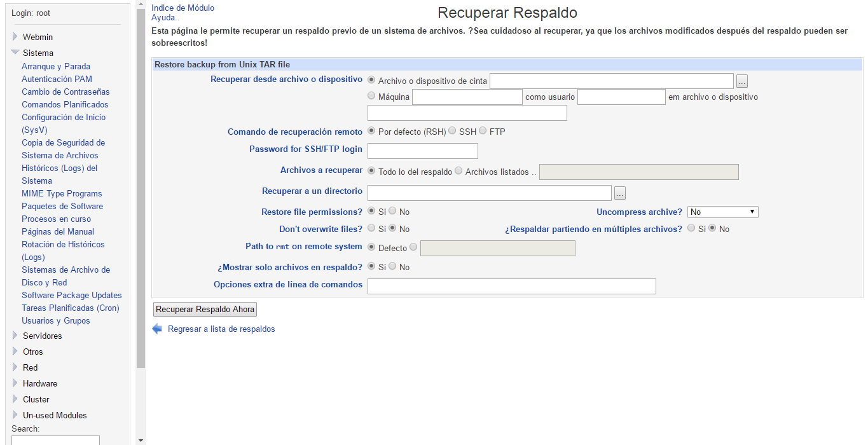Image resolution: width=868 pixels, height=445 pixels.
Task: Click browse button beside archive file field
Action: tap(742, 81)
